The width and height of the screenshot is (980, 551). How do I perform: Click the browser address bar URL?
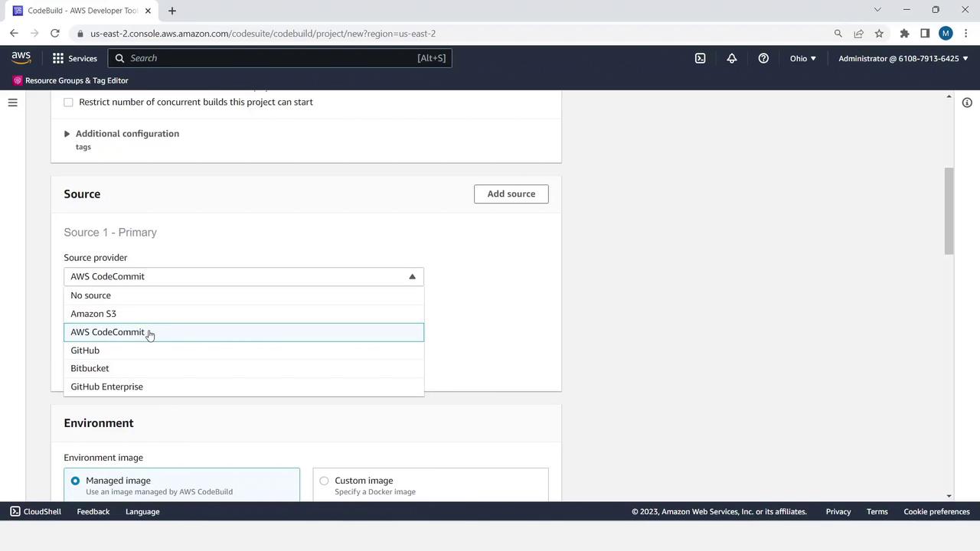click(263, 34)
